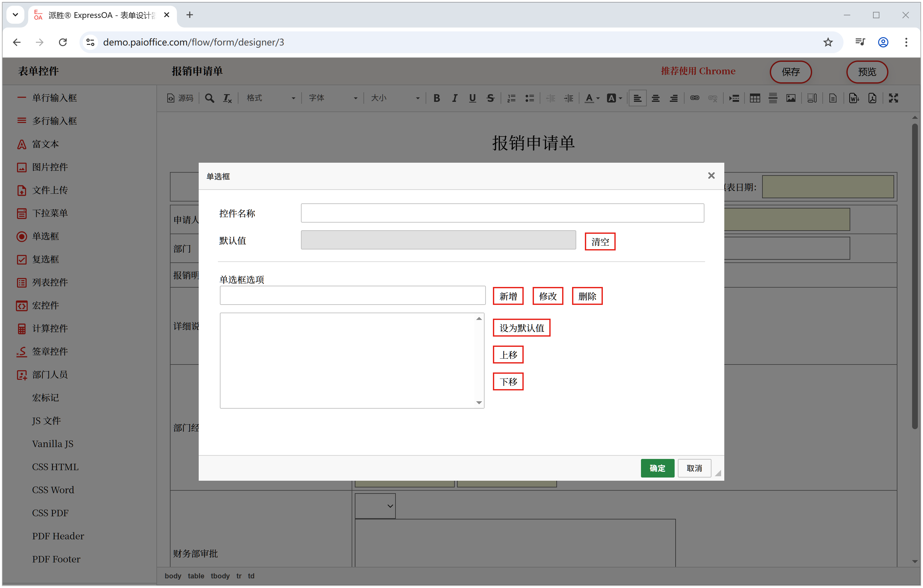Open the 大小 size dropdown
Viewport: 923px width, 588px height.
(x=395, y=98)
